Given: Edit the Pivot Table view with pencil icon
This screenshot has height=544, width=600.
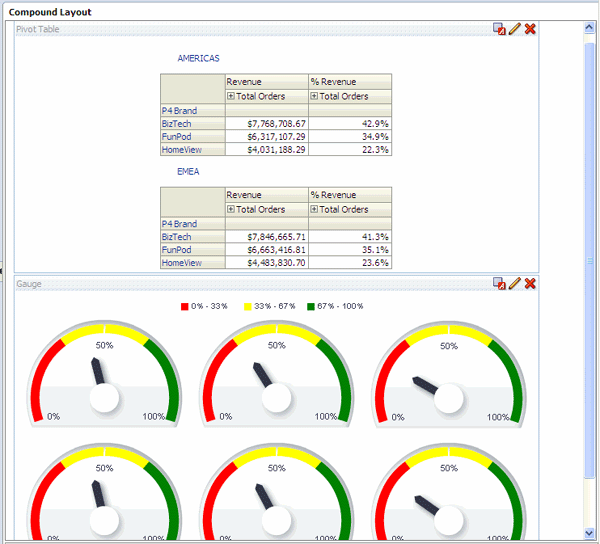Looking at the screenshot, I should pyautogui.click(x=515, y=29).
